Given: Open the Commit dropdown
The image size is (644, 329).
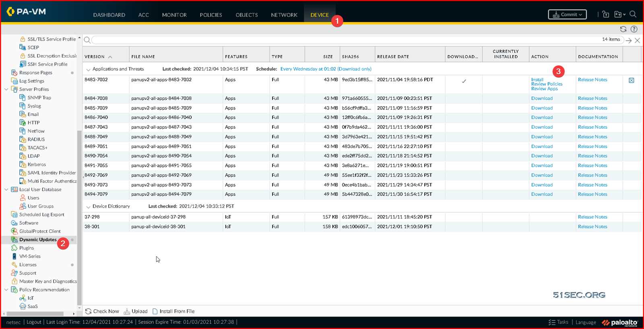Looking at the screenshot, I should coord(567,14).
